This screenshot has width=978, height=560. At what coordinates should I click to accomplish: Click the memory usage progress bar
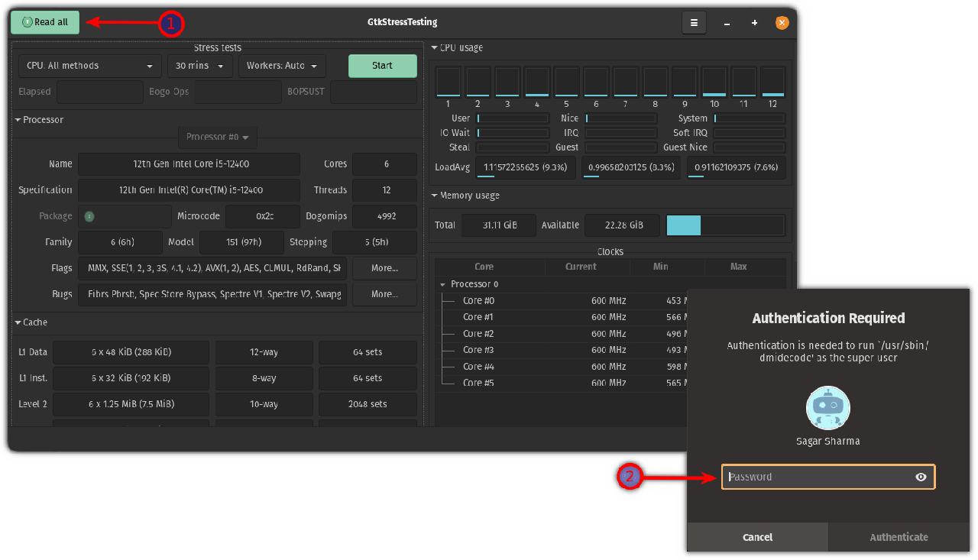725,225
